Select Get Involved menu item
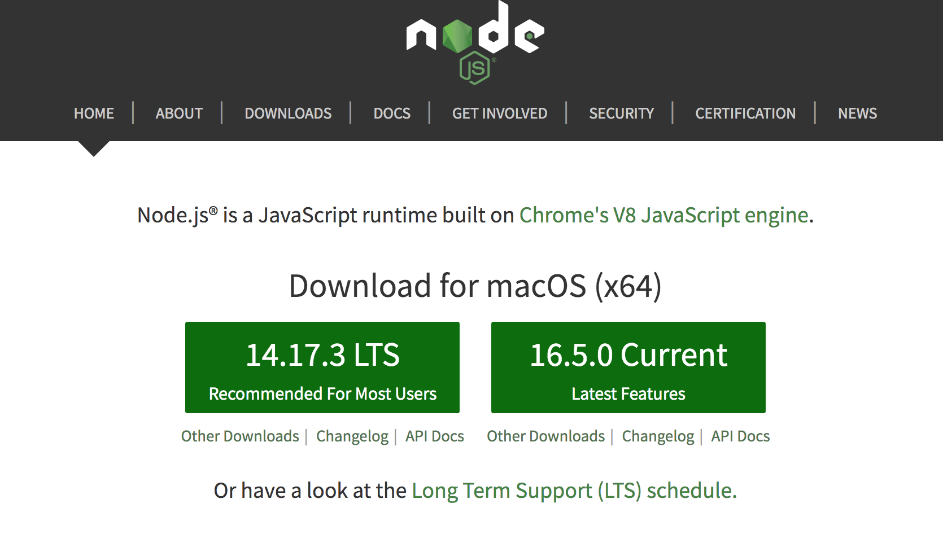943x560 pixels. tap(500, 113)
